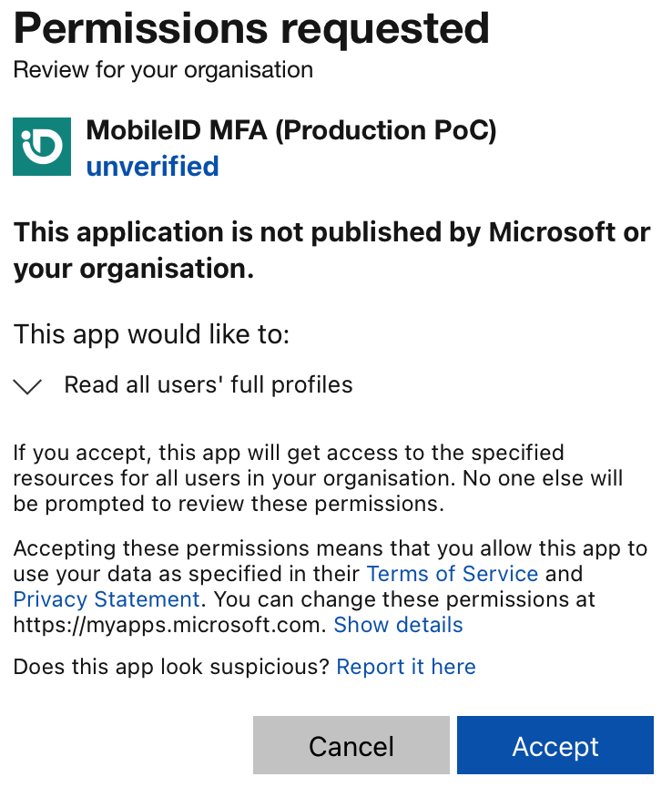Open the unverified publisher link

point(152,167)
